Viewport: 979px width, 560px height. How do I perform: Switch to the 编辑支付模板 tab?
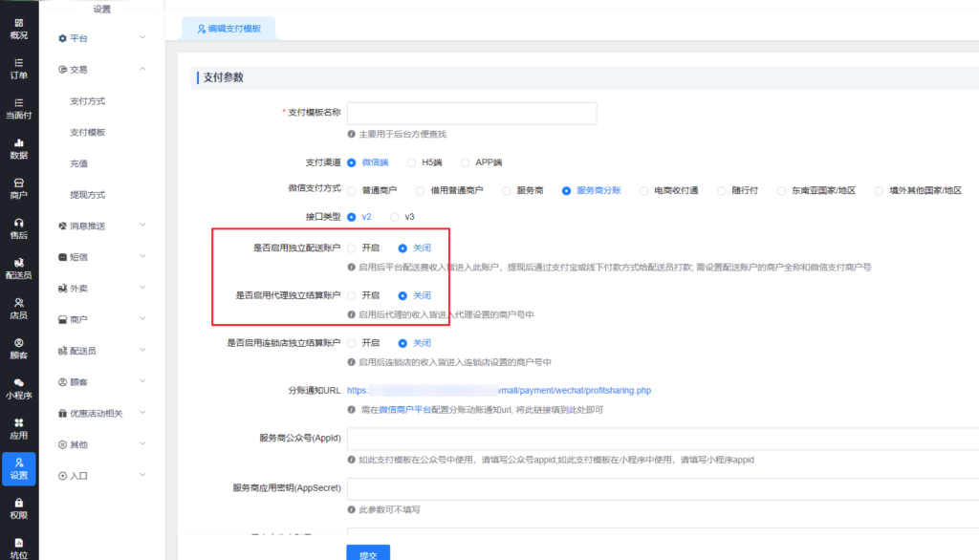click(228, 30)
